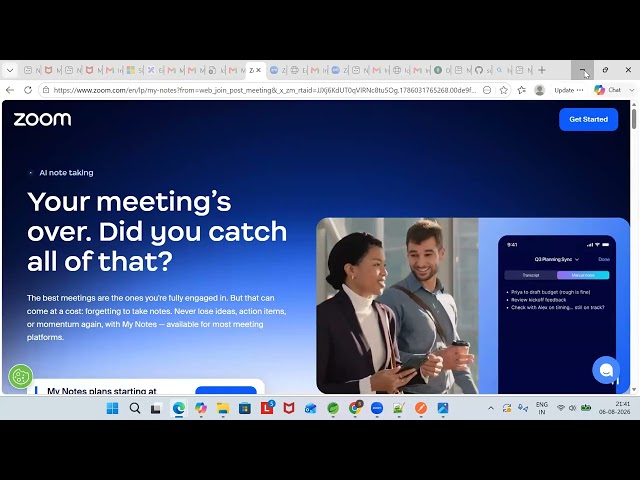The width and height of the screenshot is (640, 480).
Task: Click the page vertical scrollbar thumb
Action: pyautogui.click(x=634, y=118)
